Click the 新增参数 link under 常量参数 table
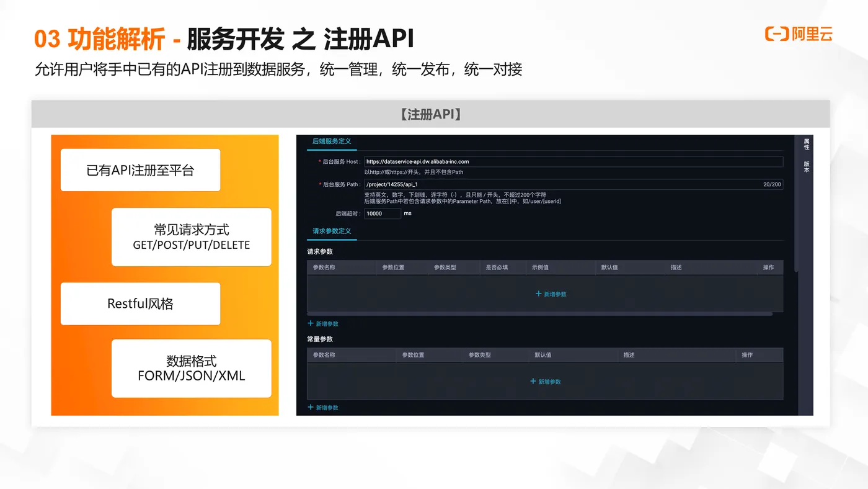The width and height of the screenshot is (868, 489). [323, 408]
